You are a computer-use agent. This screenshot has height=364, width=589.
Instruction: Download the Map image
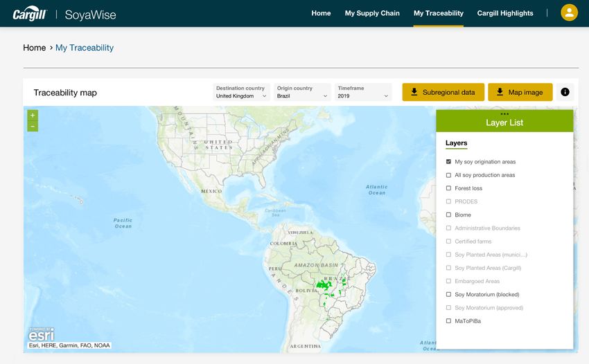point(520,92)
